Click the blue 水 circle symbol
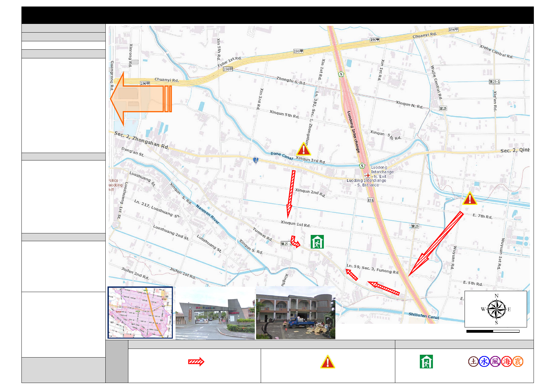555x392 pixels. (484, 362)
